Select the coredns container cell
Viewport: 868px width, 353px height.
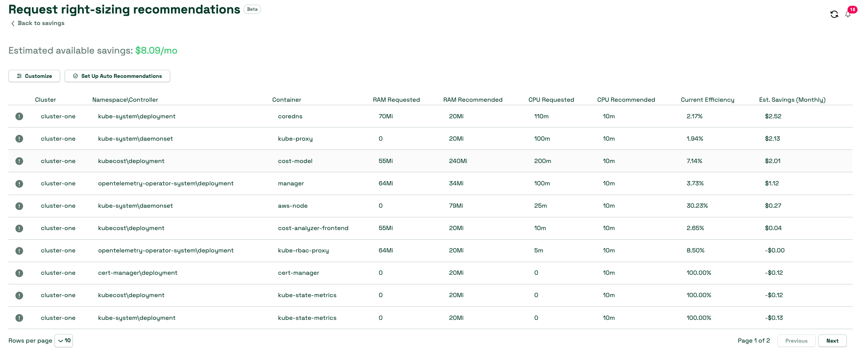click(x=290, y=116)
